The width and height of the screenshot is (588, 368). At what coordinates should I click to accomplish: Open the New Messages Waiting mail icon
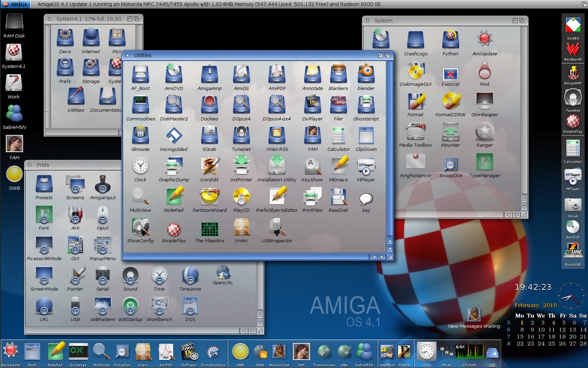click(x=473, y=314)
